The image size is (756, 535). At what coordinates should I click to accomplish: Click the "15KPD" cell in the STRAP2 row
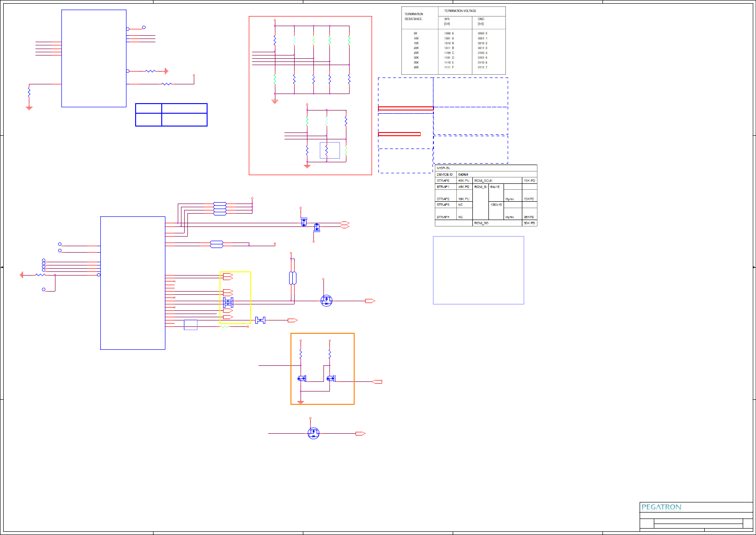coord(529,199)
